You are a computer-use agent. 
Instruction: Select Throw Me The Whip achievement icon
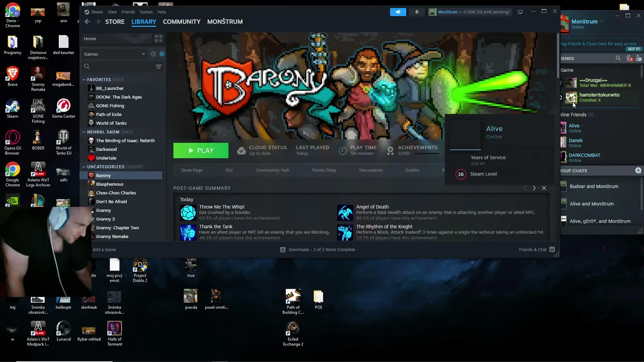click(188, 212)
